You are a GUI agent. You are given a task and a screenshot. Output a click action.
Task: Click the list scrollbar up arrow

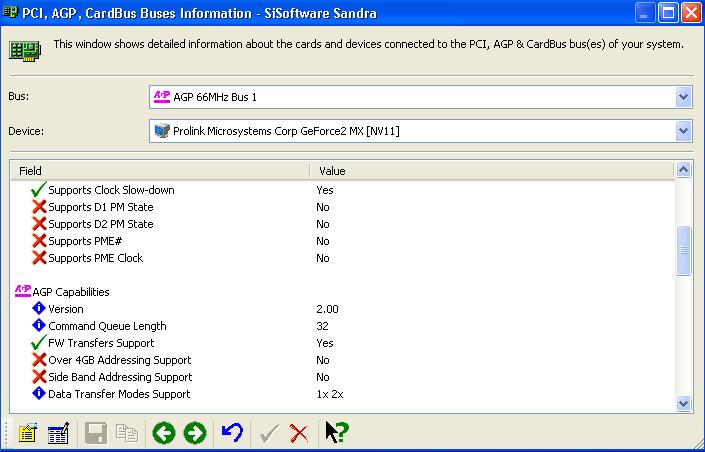click(683, 170)
